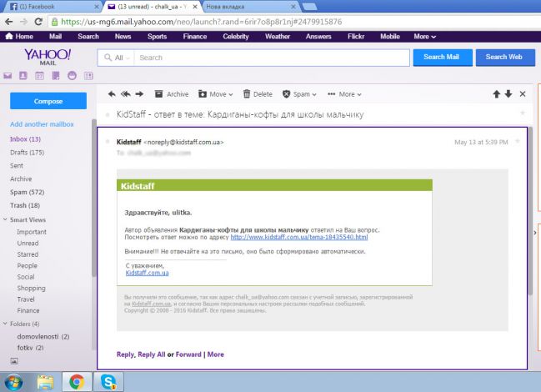The width and height of the screenshot is (541, 392).
Task: Click the Forward arrow icon in toolbar
Action: (x=139, y=94)
